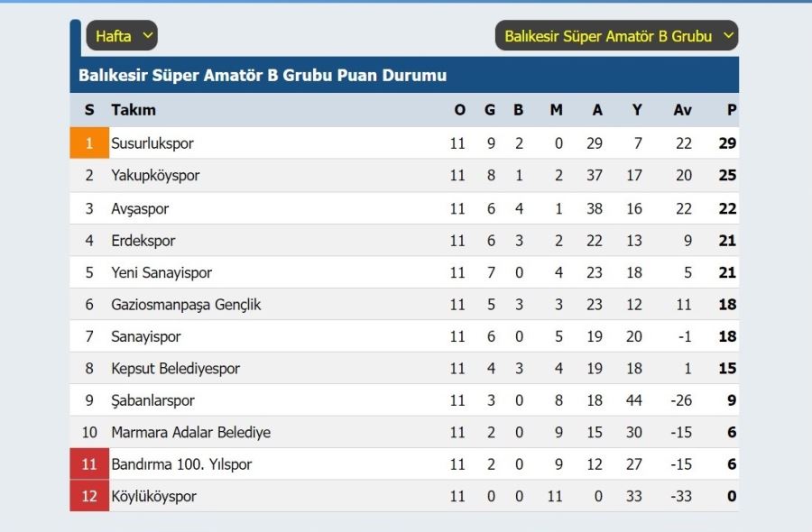Click the orange rank 1 position badge
This screenshot has width=812, height=532.
point(89,142)
